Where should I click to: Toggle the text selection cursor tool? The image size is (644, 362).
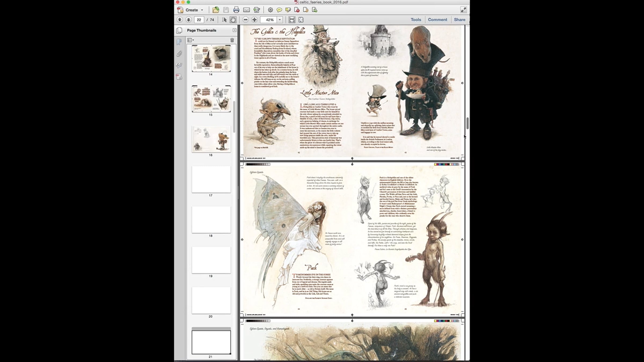(224, 20)
